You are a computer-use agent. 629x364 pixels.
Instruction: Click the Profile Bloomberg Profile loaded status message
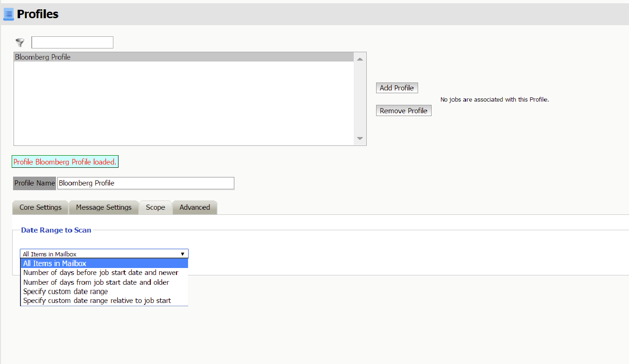coord(65,162)
